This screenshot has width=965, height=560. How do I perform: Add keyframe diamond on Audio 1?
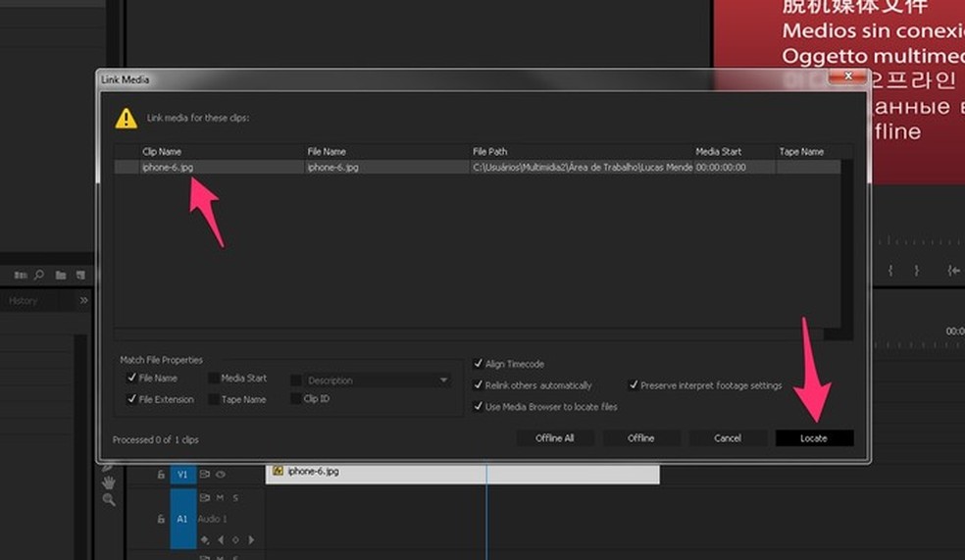pos(235,539)
